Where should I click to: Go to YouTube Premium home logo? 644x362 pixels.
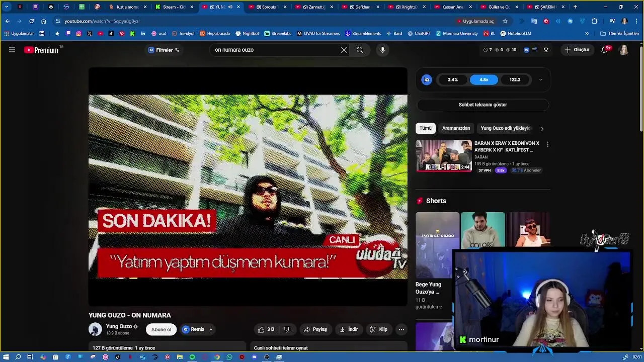[41, 50]
